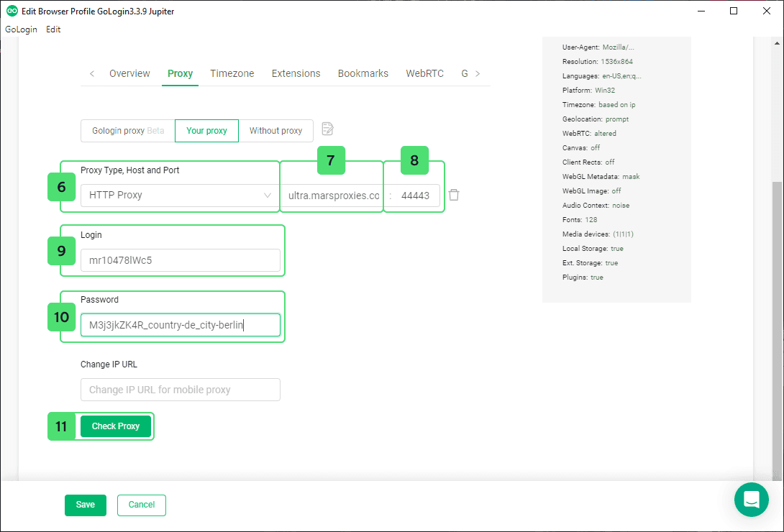Expand the HTTP Proxy type dropdown
The width and height of the screenshot is (784, 532).
tap(178, 196)
